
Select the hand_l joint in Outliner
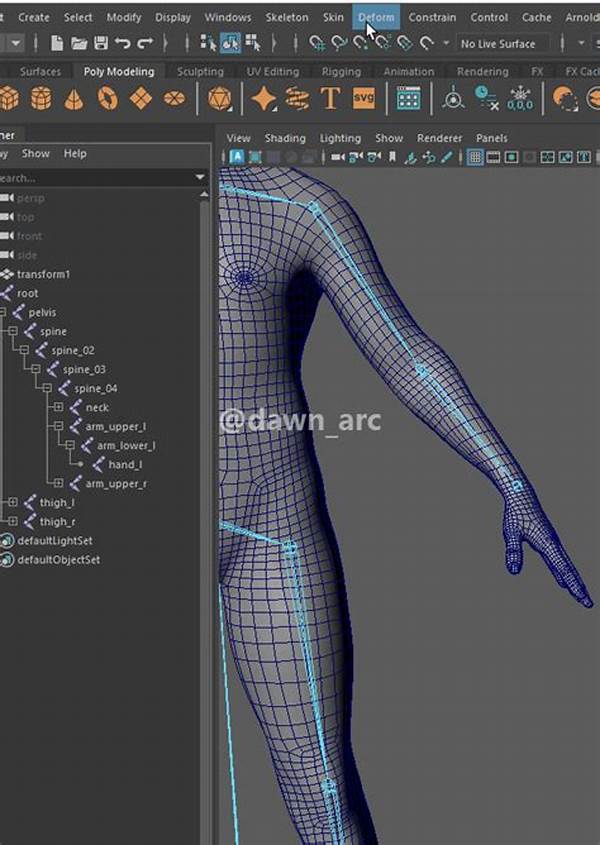tap(125, 465)
